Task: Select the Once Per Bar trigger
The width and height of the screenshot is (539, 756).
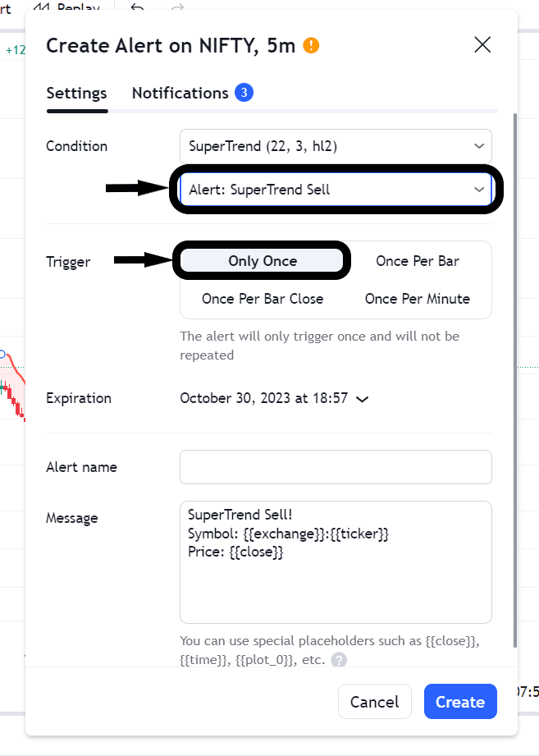Action: click(418, 261)
